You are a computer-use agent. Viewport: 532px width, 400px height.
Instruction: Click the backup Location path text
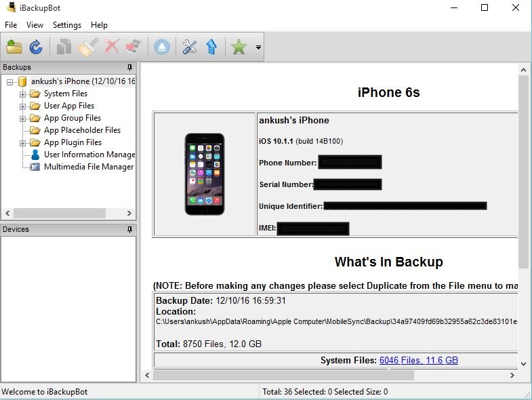[x=336, y=321]
